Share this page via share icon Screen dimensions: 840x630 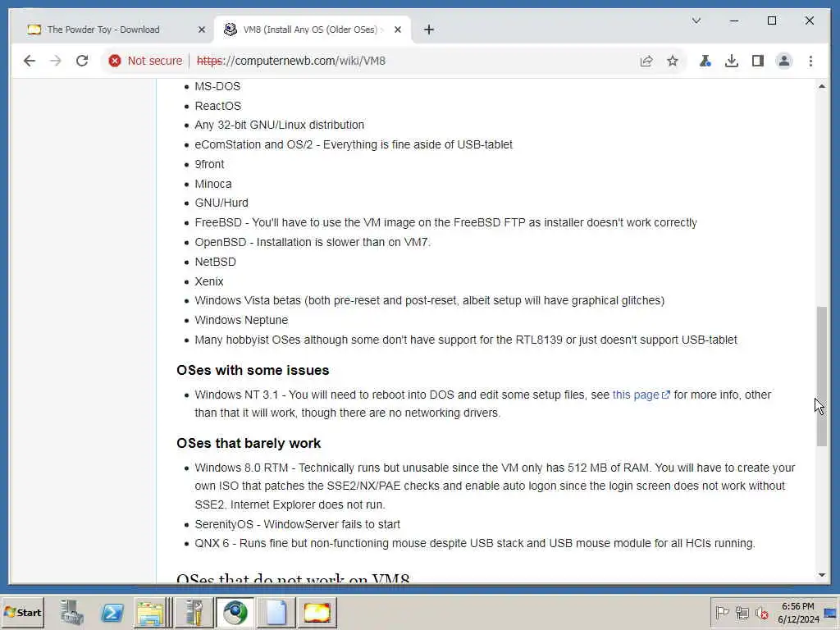click(646, 61)
